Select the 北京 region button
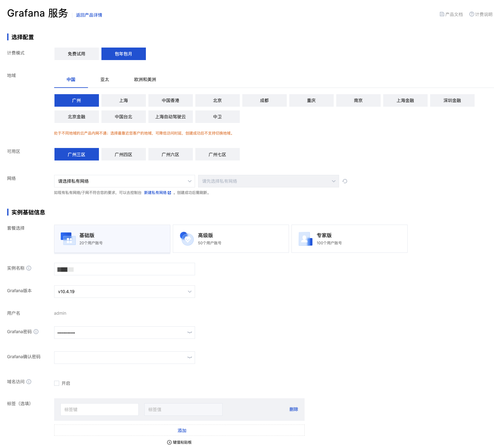The height and width of the screenshot is (448, 494). pyautogui.click(x=218, y=100)
